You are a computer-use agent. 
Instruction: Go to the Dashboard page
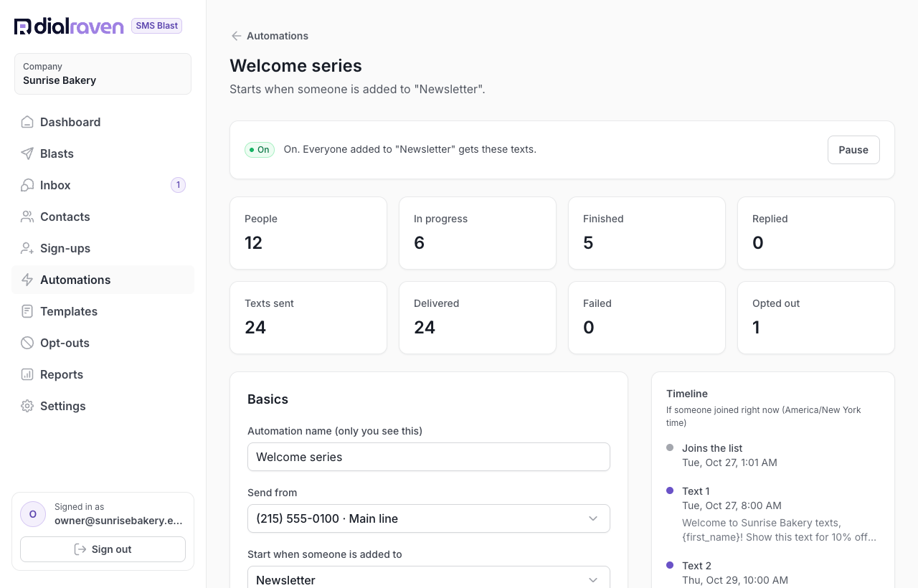103,122
